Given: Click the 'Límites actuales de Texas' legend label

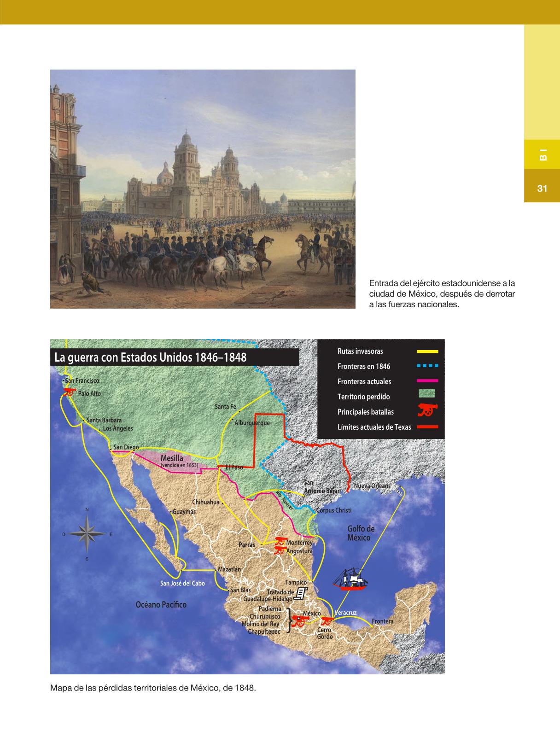Looking at the screenshot, I should pos(374,427).
